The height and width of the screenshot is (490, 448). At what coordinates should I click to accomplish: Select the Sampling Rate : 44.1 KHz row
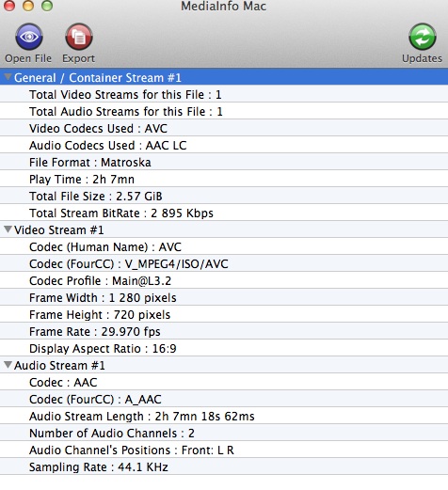[x=224, y=466]
